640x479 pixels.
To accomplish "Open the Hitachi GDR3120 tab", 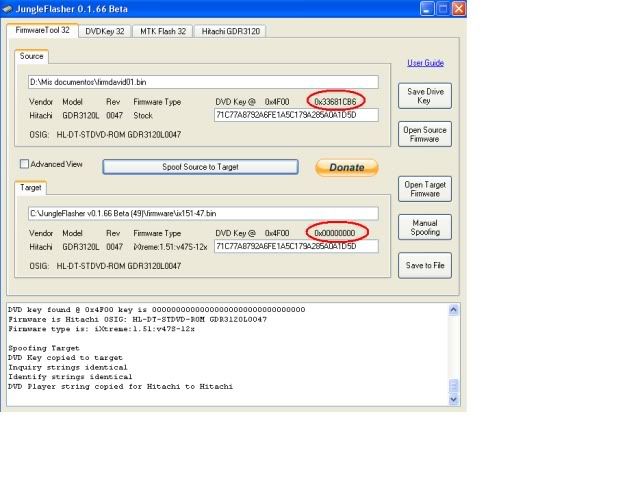I will (x=231, y=31).
